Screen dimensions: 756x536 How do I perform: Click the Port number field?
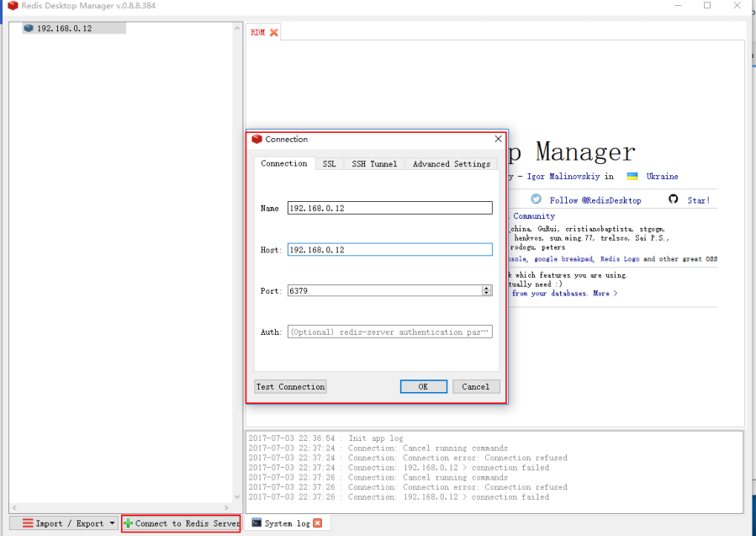[x=385, y=290]
